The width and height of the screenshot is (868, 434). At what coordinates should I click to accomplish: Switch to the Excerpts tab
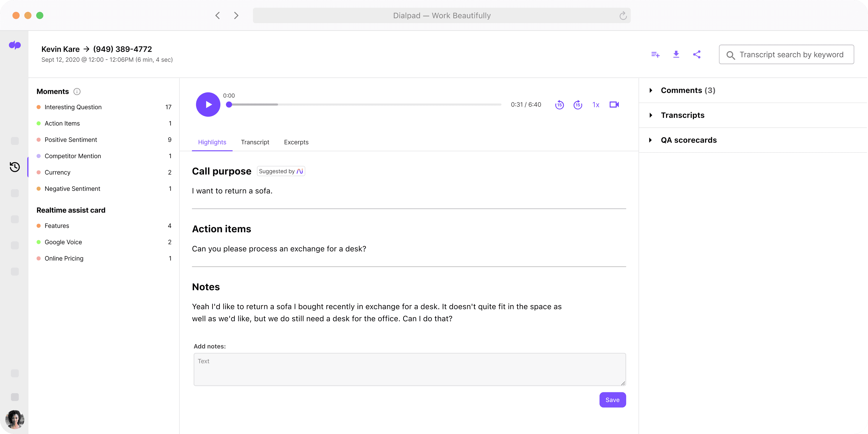[296, 142]
